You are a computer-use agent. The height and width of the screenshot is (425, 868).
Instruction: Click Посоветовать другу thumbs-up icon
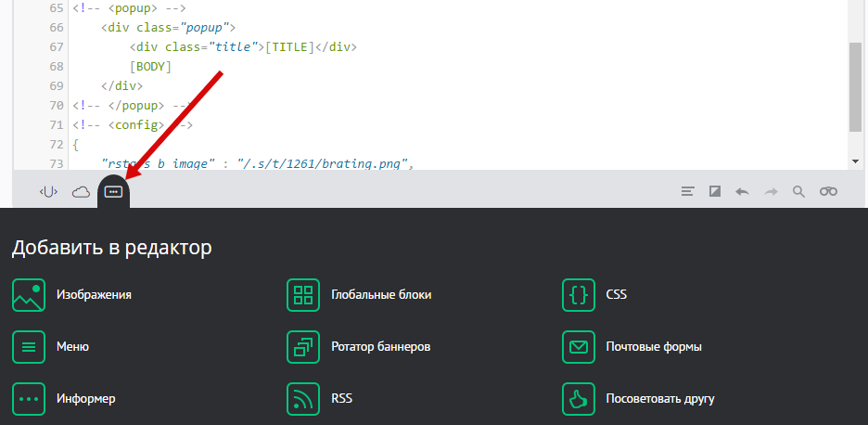[x=579, y=399]
